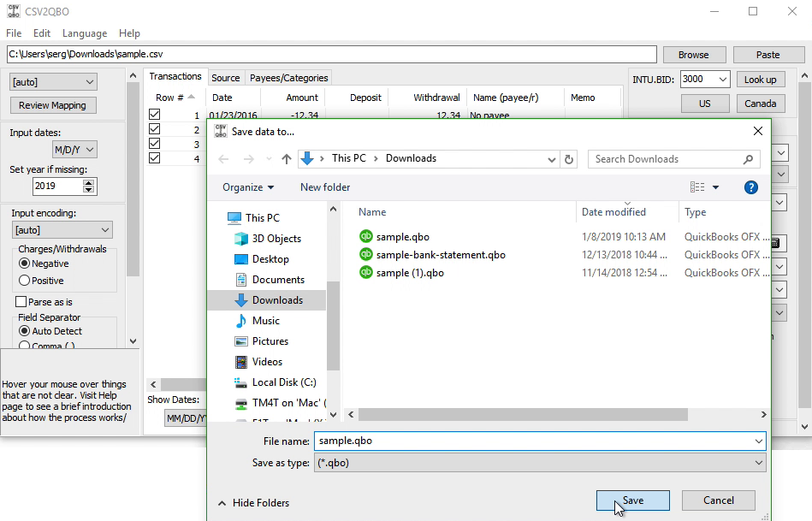Select Positive for Charges/Withdrawals
This screenshot has width=812, height=521.
point(24,281)
